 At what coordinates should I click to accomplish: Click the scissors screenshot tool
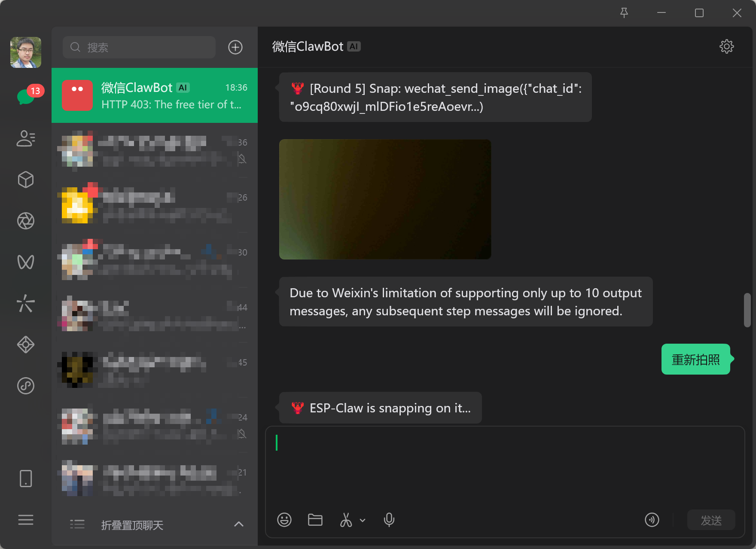tap(346, 520)
